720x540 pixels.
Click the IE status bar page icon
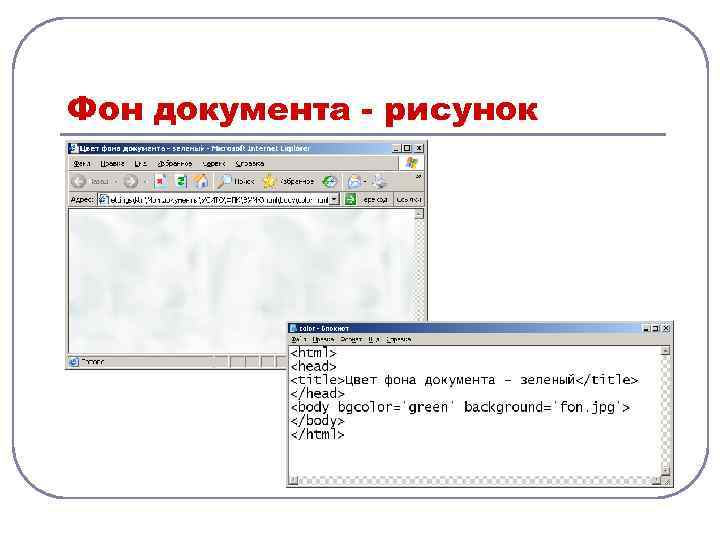(73, 362)
